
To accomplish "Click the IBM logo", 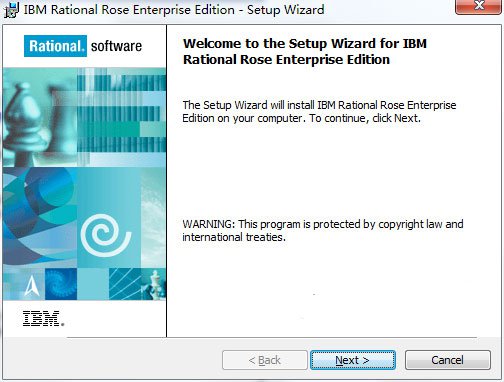I will pos(43,318).
